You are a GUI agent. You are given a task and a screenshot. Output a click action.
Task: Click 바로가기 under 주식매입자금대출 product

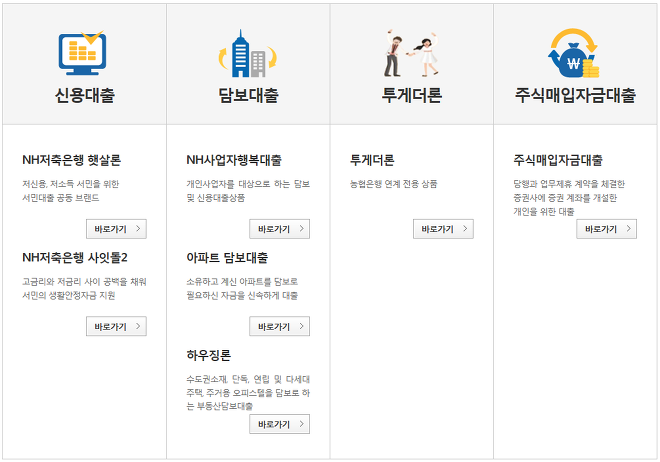607,229
